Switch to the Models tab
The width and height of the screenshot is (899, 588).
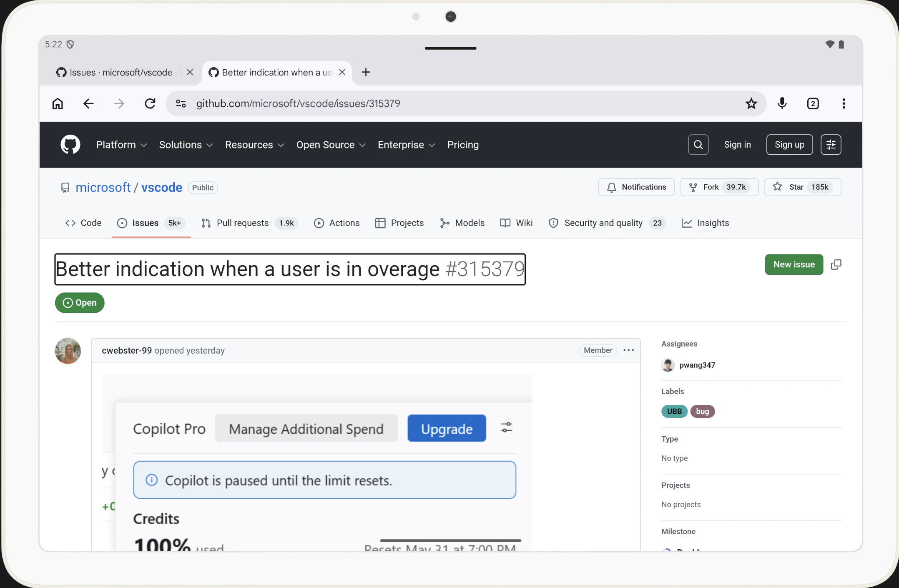coord(462,223)
